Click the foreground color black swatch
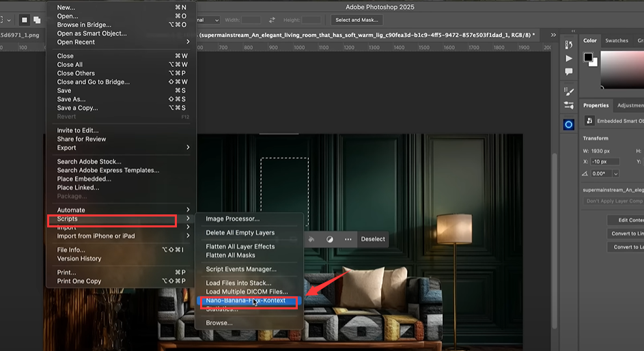This screenshot has width=644, height=351. [588, 57]
